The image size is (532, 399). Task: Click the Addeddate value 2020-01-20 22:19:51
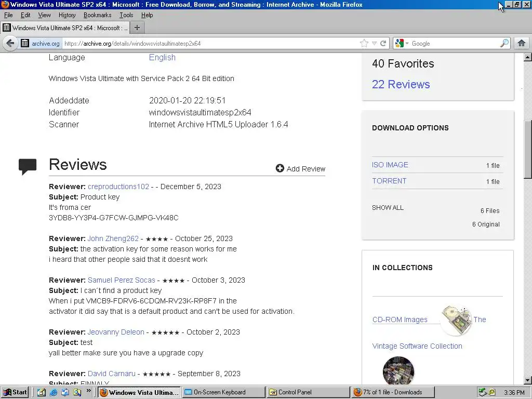(x=187, y=100)
